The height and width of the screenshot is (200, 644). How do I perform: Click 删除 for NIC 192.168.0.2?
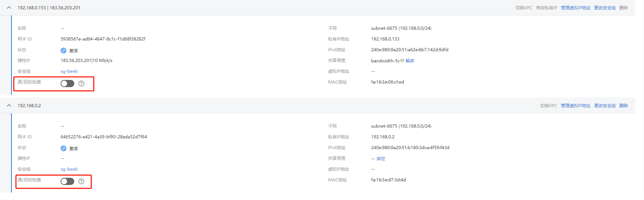coord(623,106)
